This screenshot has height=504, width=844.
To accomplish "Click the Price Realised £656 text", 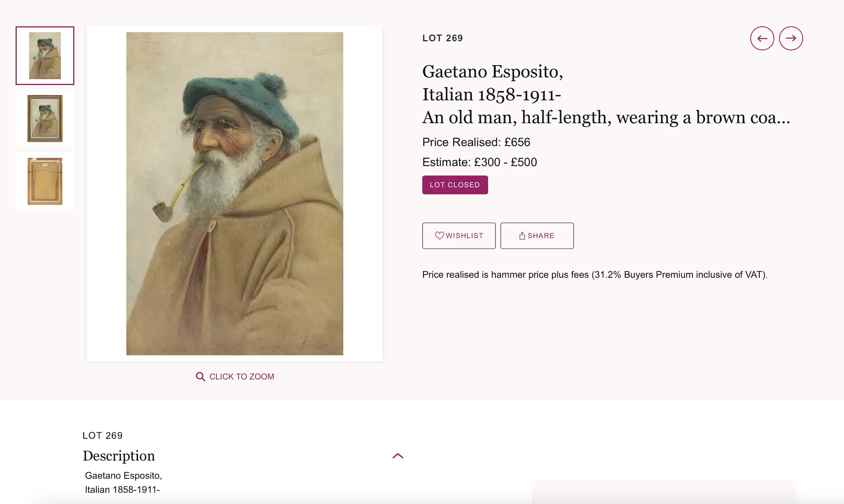I will pos(476,142).
